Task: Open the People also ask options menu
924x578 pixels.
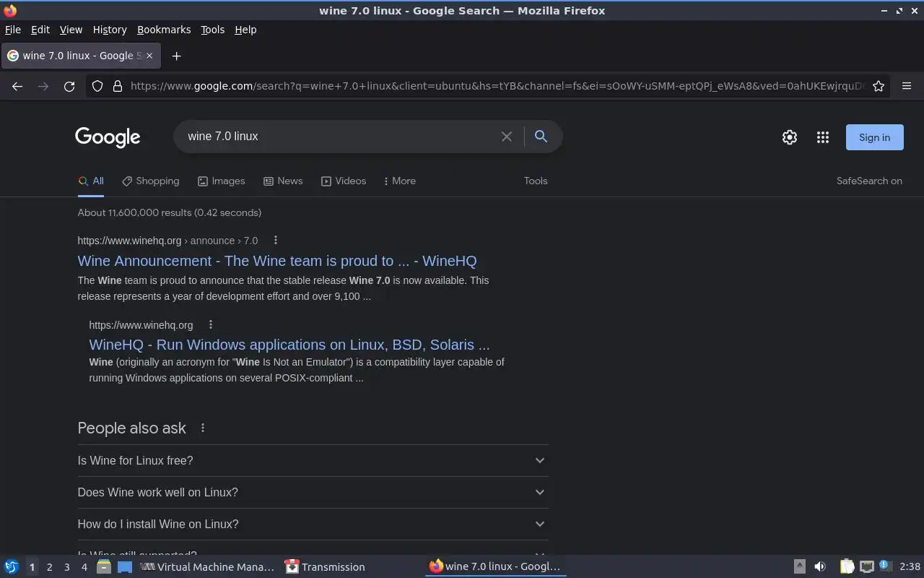Action: pos(203,428)
